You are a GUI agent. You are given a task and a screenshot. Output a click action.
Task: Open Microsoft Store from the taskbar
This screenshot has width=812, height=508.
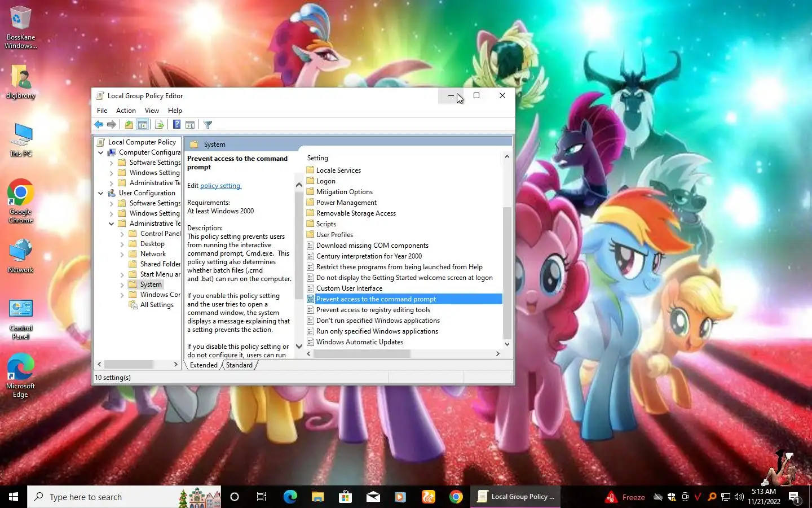[x=345, y=497]
